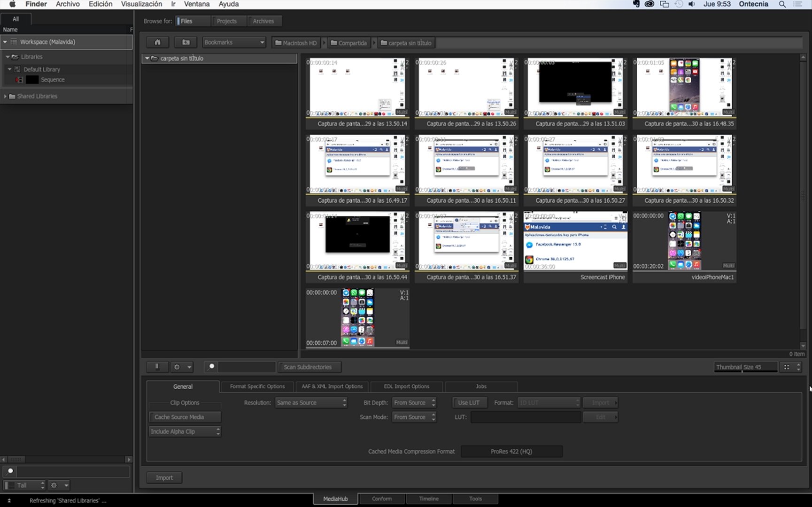Open the Bookmarks dropdown
This screenshot has width=812, height=507.
234,42
